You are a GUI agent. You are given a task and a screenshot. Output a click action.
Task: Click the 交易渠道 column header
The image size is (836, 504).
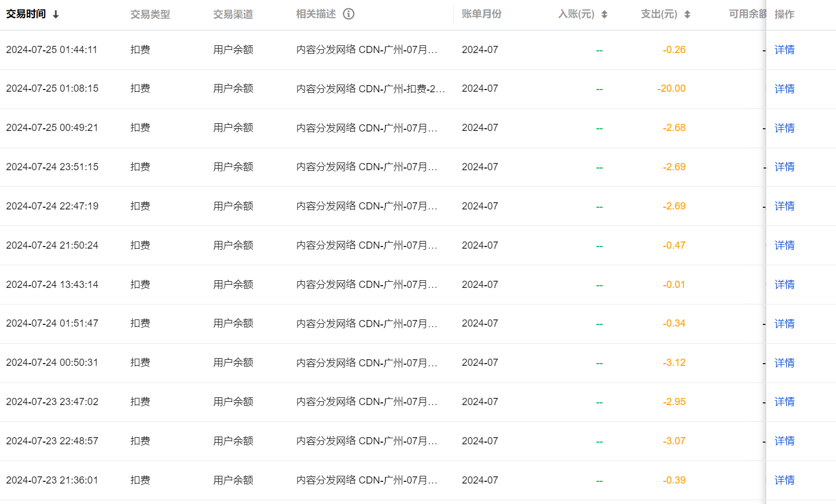pyautogui.click(x=233, y=14)
